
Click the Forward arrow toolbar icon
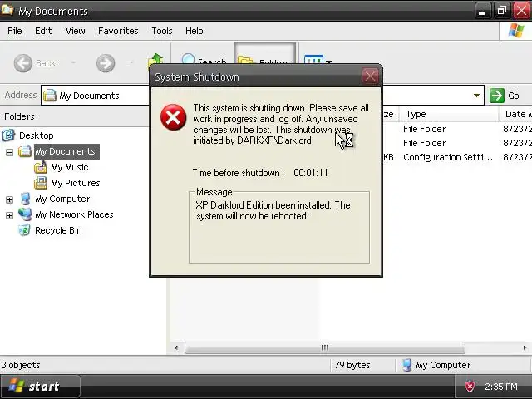[x=106, y=63]
